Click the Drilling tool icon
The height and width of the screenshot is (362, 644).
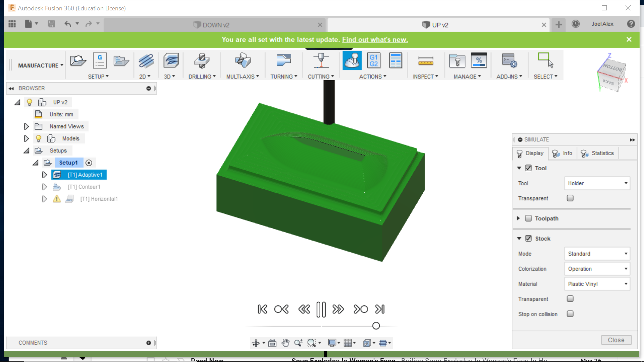pyautogui.click(x=202, y=61)
